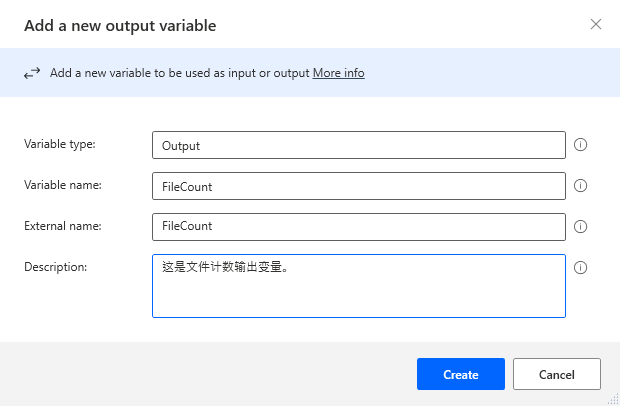Click the dialog title 'Add a new output variable'
Image resolution: width=620 pixels, height=406 pixels.
(120, 26)
